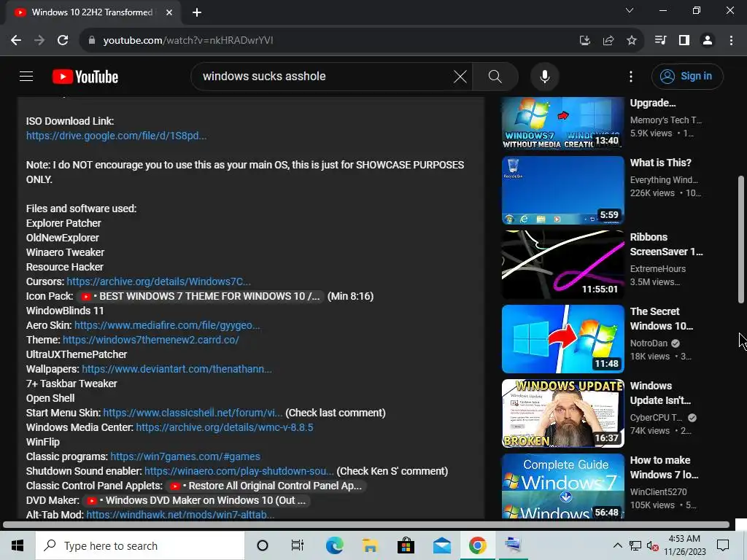Open Chrome three-dot menu
Image resolution: width=747 pixels, height=560 pixels.
pyautogui.click(x=731, y=41)
